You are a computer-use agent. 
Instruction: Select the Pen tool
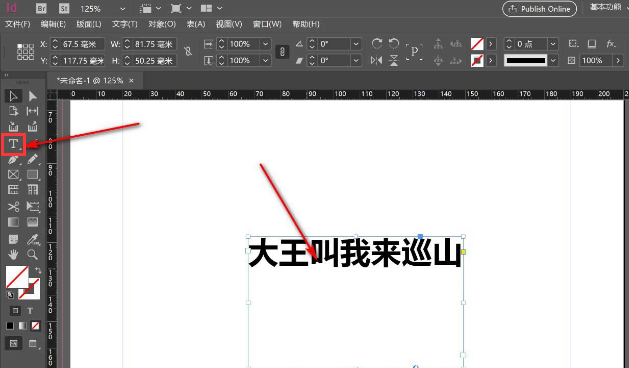13,160
